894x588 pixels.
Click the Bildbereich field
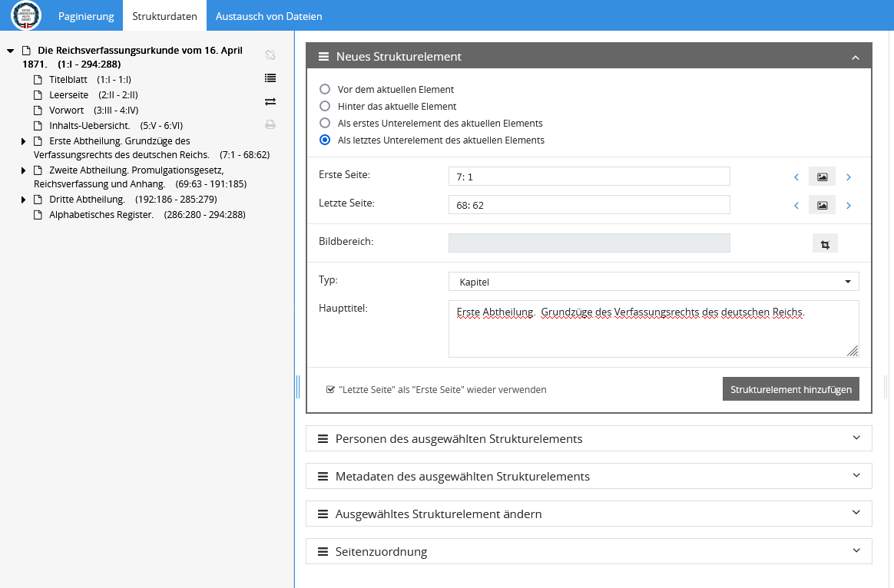[x=589, y=243]
